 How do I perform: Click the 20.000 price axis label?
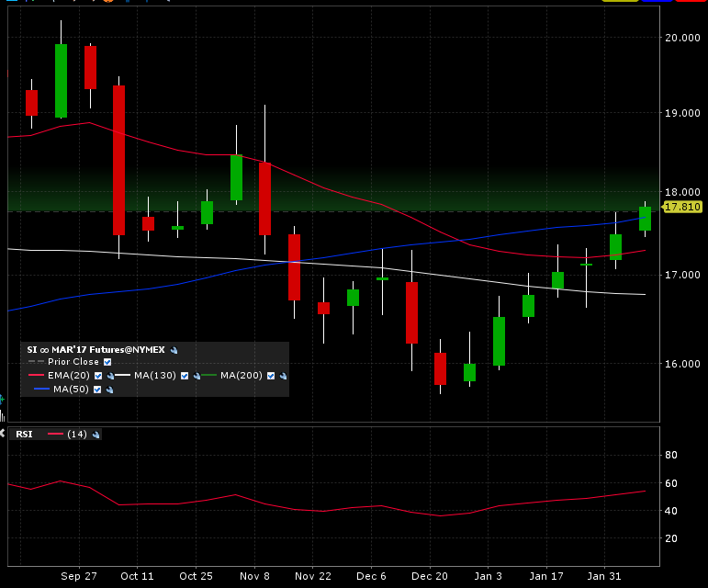point(684,38)
